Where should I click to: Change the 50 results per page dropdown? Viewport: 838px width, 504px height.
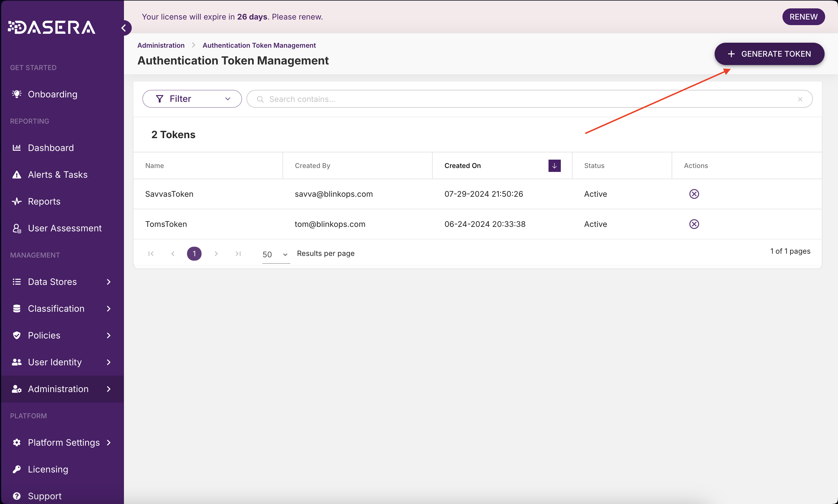pyautogui.click(x=275, y=255)
